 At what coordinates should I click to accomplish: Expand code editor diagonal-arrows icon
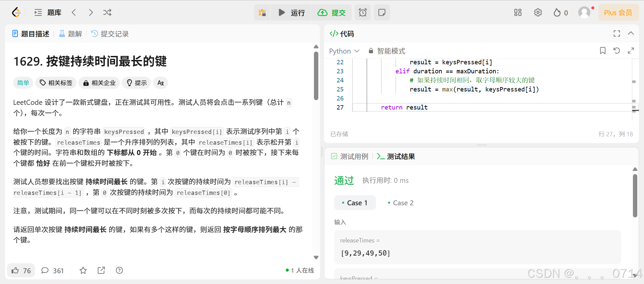631,51
